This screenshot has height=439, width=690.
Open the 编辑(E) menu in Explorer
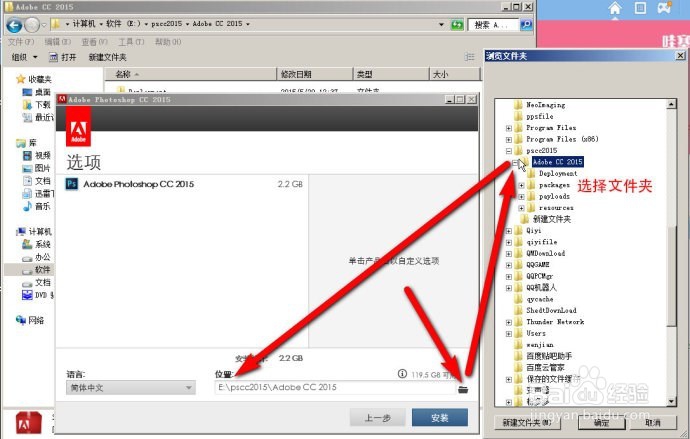tap(58, 42)
